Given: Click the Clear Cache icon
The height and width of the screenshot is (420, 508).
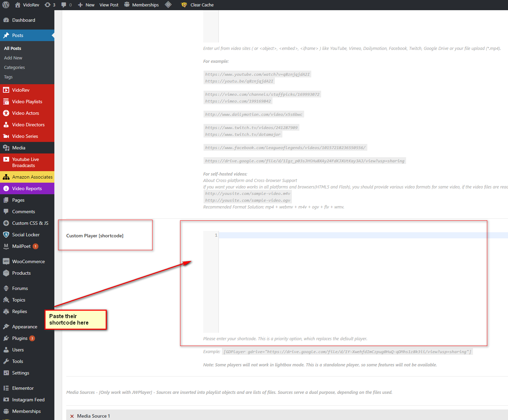Looking at the screenshot, I should [184, 5].
